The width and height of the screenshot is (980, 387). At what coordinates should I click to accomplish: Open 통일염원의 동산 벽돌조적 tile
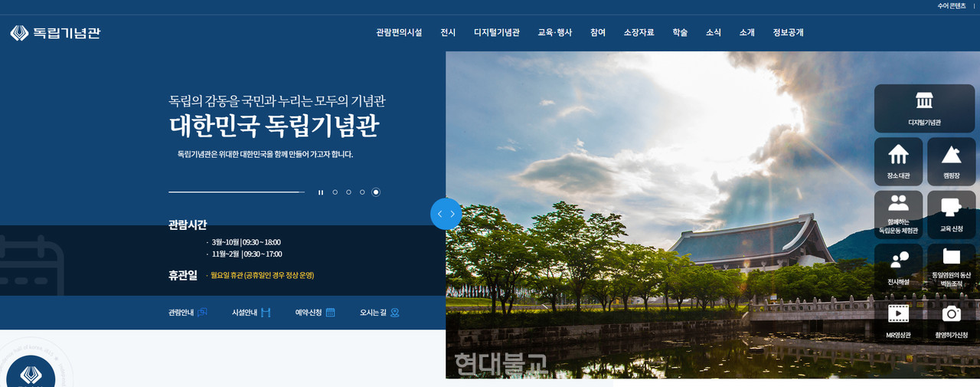click(x=951, y=267)
